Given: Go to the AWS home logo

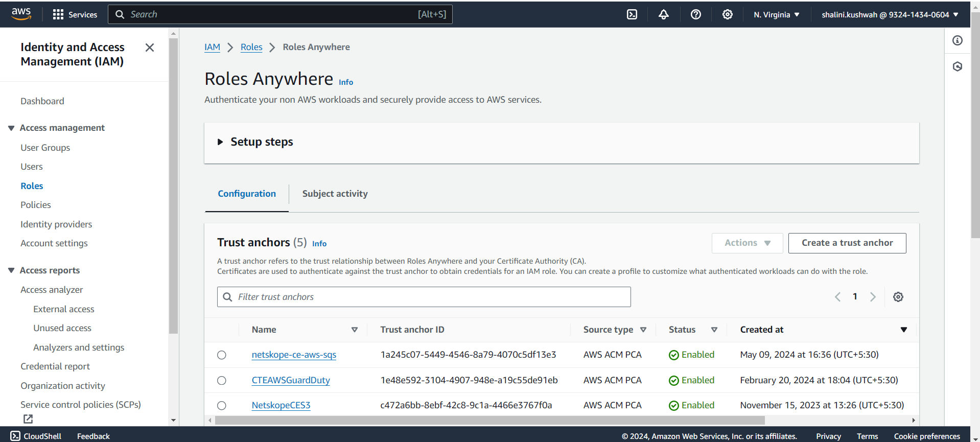Looking at the screenshot, I should coord(21,14).
